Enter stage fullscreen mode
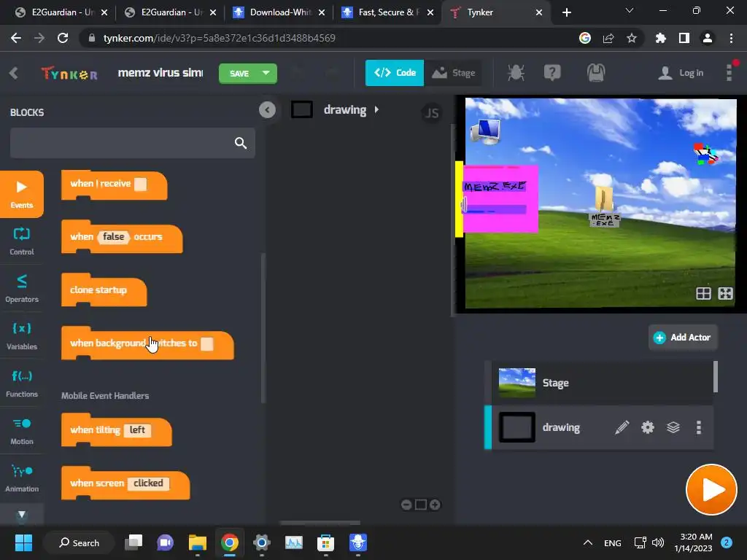The height and width of the screenshot is (560, 747). point(725,293)
